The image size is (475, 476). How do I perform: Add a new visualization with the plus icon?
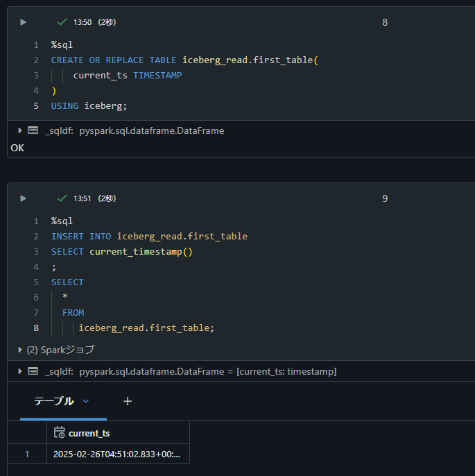coord(128,401)
